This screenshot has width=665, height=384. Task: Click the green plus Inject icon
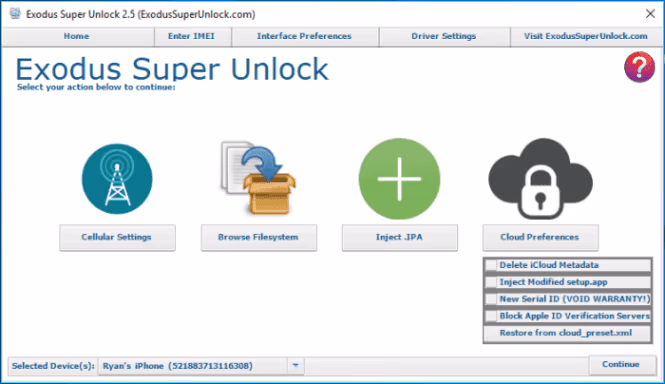pyautogui.click(x=400, y=179)
